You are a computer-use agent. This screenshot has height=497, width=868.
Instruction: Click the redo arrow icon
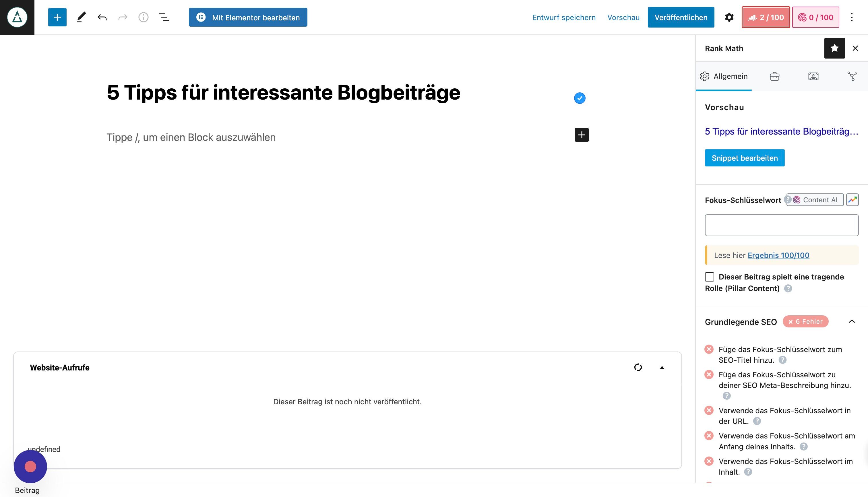coord(123,17)
